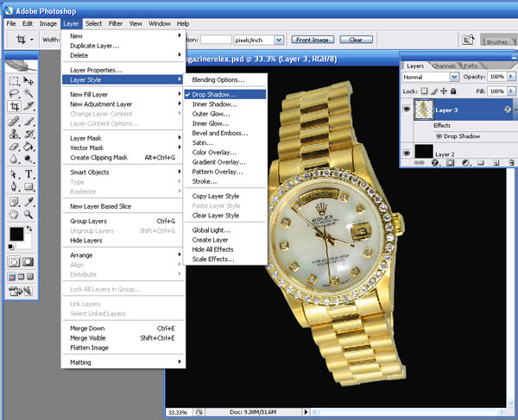Image resolution: width=518 pixels, height=420 pixels.
Task: Select the Dodge tool
Action: coord(28,159)
